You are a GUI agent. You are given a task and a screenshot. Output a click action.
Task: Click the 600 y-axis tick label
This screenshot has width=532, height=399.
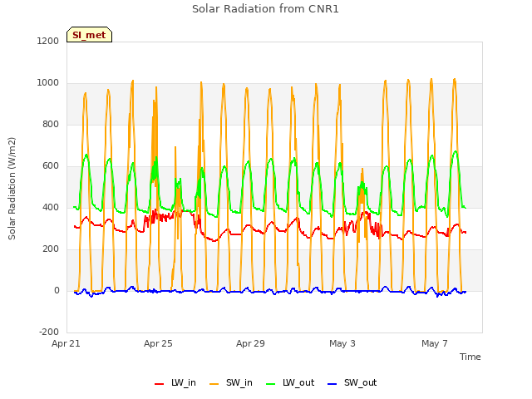pyautogui.click(x=51, y=166)
